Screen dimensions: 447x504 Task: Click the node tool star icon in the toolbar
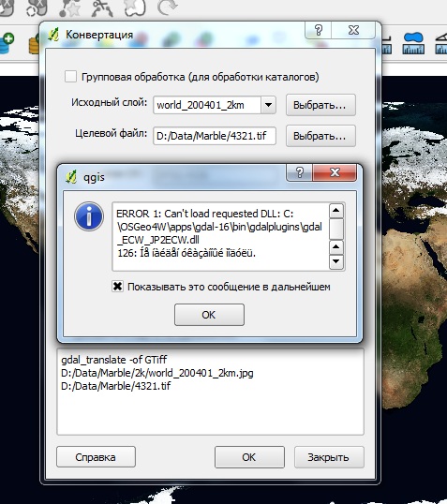click(x=69, y=8)
